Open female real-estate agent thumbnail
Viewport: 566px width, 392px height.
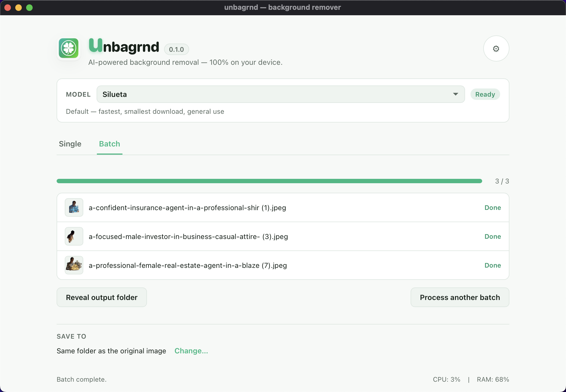point(74,265)
